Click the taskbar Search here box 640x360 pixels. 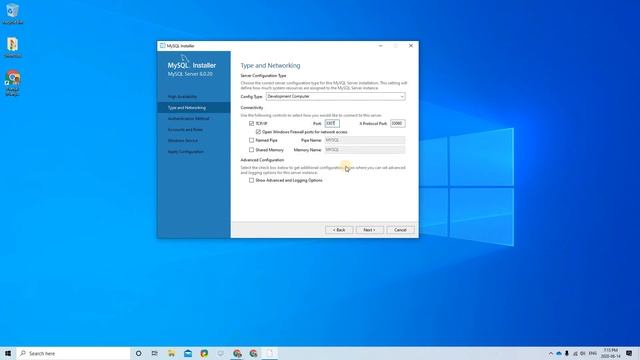coord(73,353)
